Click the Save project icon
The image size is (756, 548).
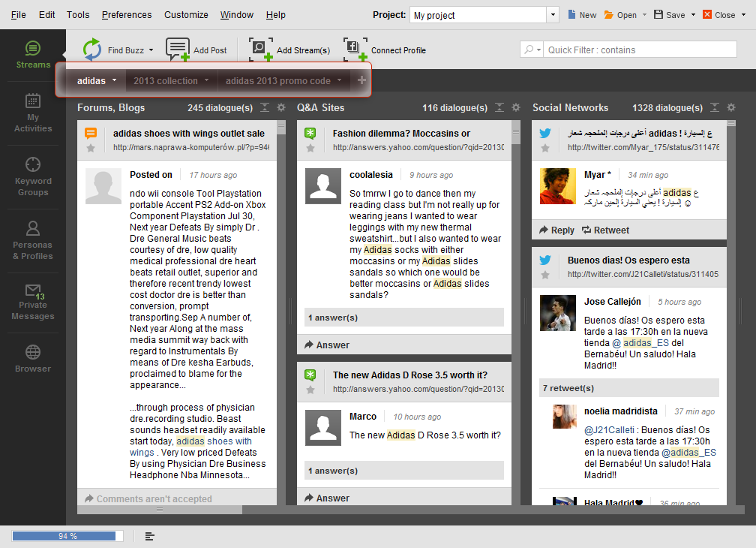click(x=658, y=14)
